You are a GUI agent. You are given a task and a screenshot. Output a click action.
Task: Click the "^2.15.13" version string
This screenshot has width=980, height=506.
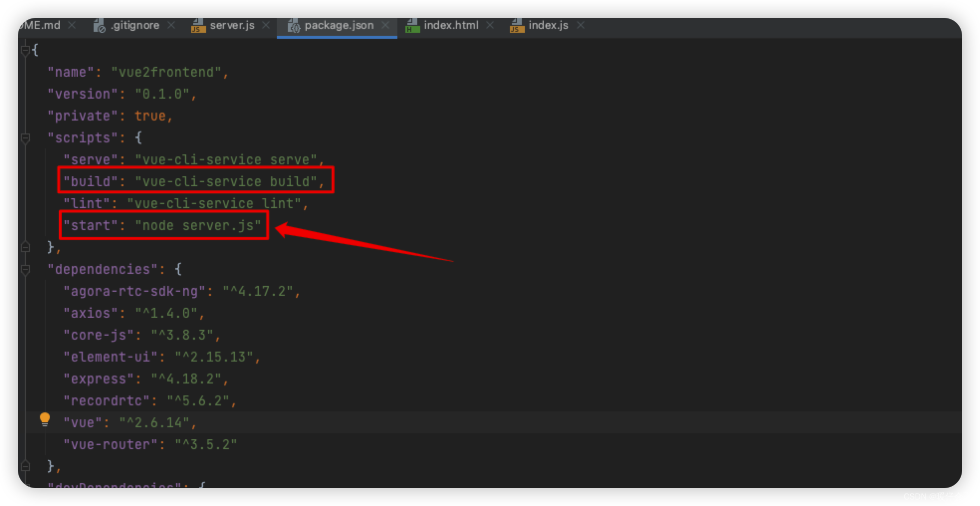[x=214, y=357]
